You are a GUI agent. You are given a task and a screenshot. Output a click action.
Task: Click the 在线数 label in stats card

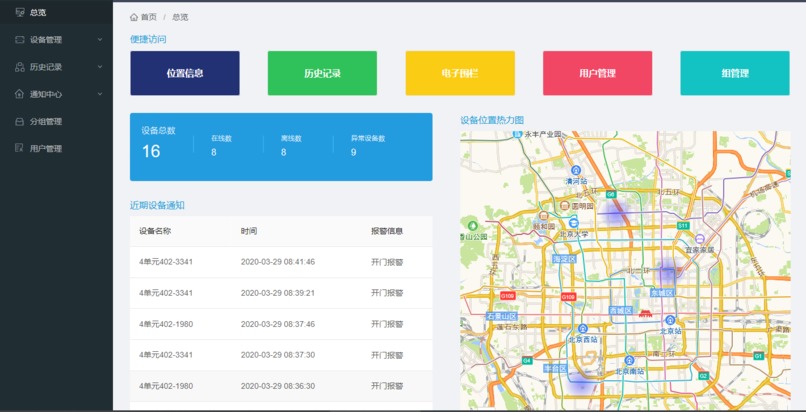222,138
